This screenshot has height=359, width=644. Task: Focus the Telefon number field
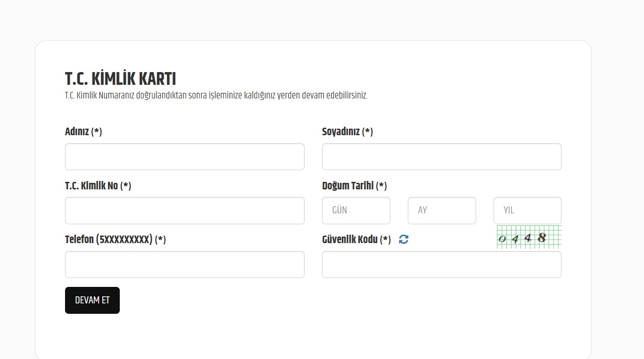pos(185,265)
